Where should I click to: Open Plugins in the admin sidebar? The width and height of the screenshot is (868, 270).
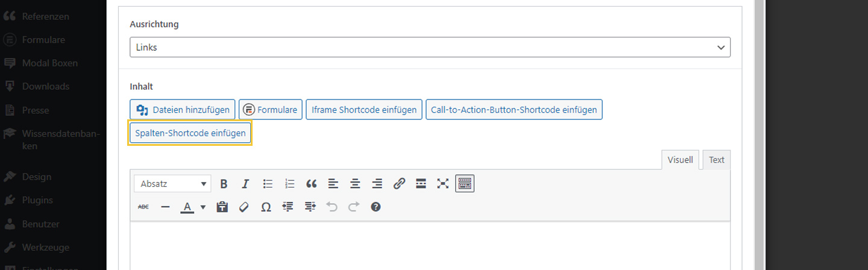37,200
